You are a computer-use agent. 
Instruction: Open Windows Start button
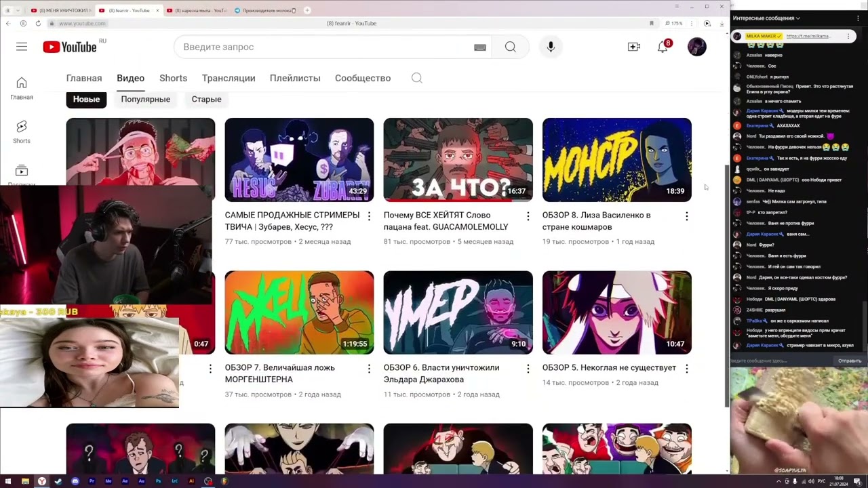pyautogui.click(x=8, y=481)
